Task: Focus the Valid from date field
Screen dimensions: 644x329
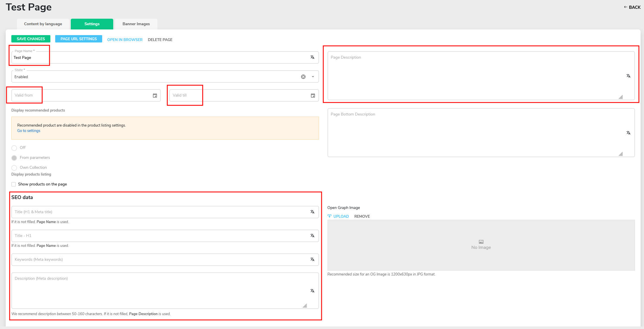Action: (x=86, y=95)
